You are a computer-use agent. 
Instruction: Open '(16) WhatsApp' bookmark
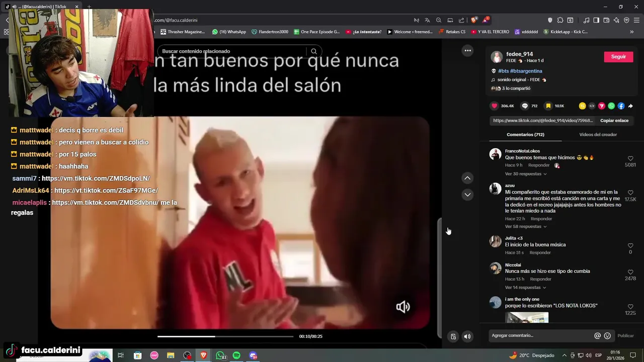pyautogui.click(x=229, y=32)
